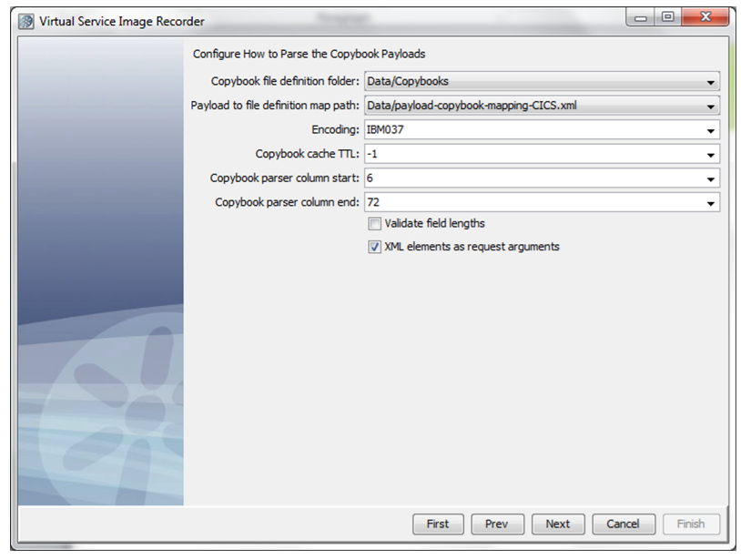Expand the Copybook cache TTL dropdown
741x560 pixels.
tap(710, 154)
